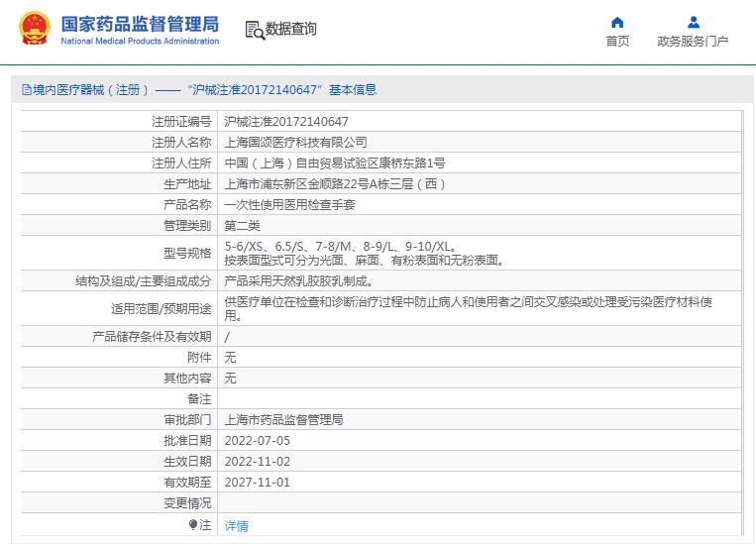Click the 详情 details link
756x544 pixels.
(236, 526)
